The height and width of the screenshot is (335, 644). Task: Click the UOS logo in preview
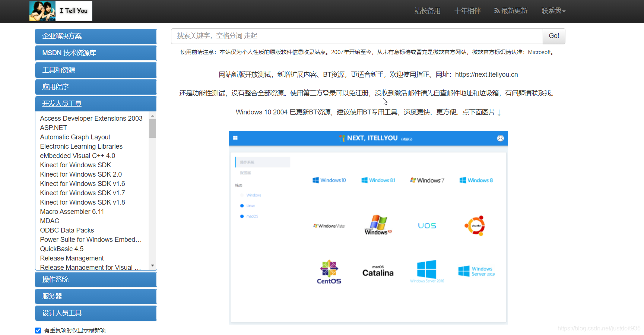click(427, 226)
